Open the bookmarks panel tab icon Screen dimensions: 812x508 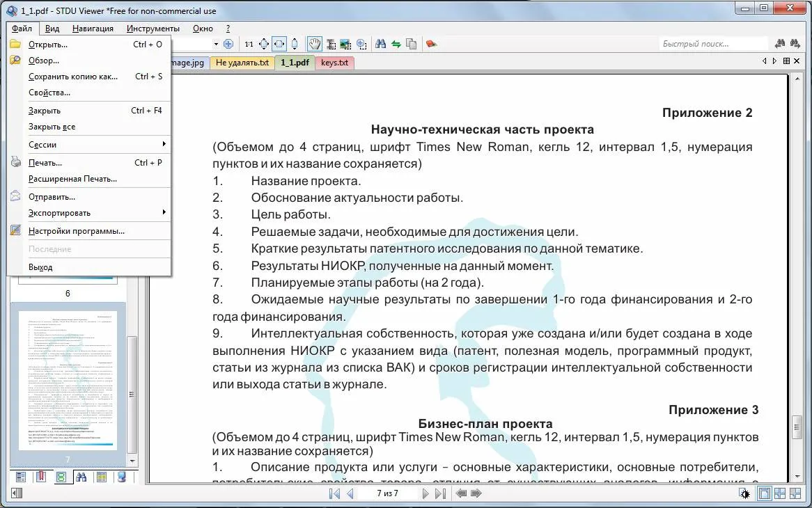[x=41, y=477]
